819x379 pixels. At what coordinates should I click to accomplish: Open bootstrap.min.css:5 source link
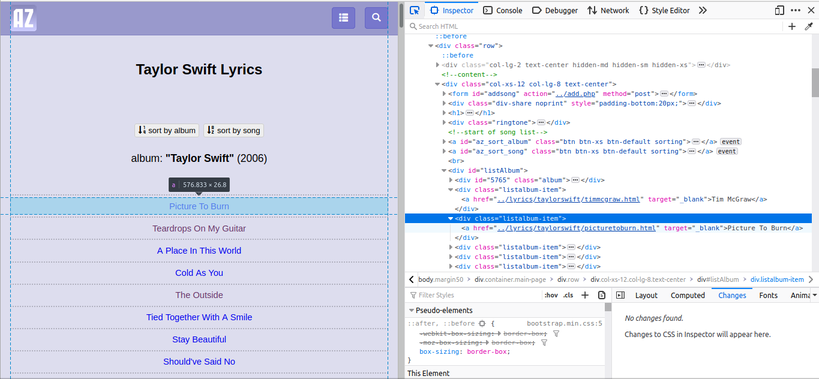pos(564,324)
